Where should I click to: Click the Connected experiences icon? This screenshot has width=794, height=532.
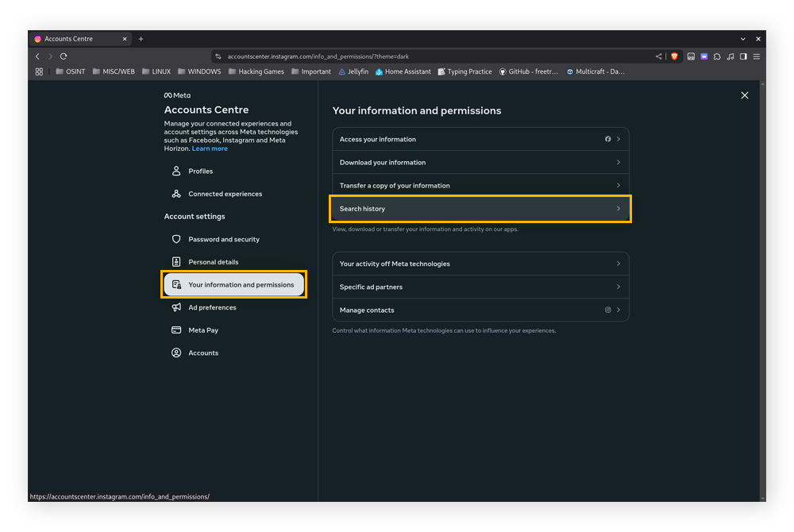tap(176, 194)
